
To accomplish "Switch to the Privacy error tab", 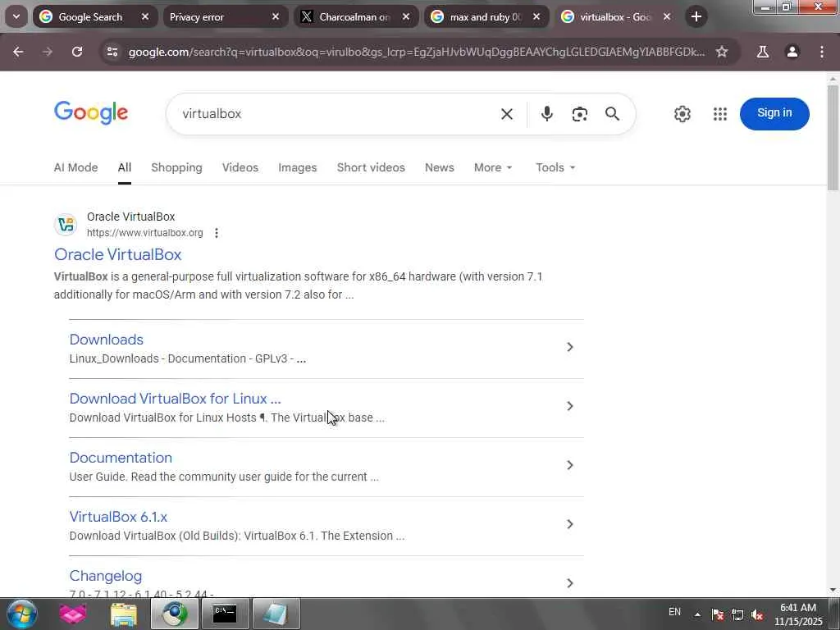I will click(x=225, y=16).
